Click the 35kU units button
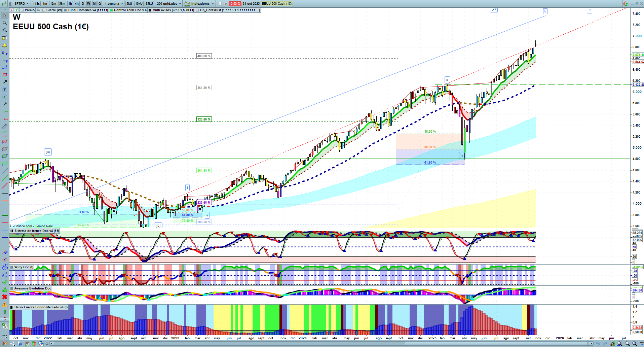Screen dimensions: 644x347 [149, 4]
